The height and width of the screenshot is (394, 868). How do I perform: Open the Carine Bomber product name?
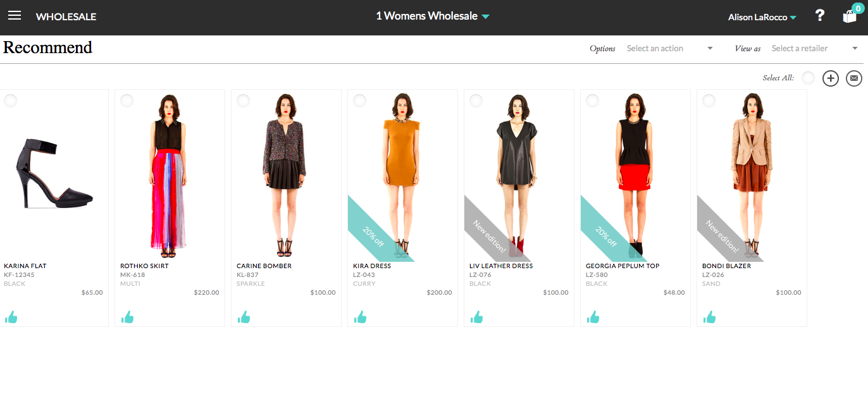pos(264,266)
